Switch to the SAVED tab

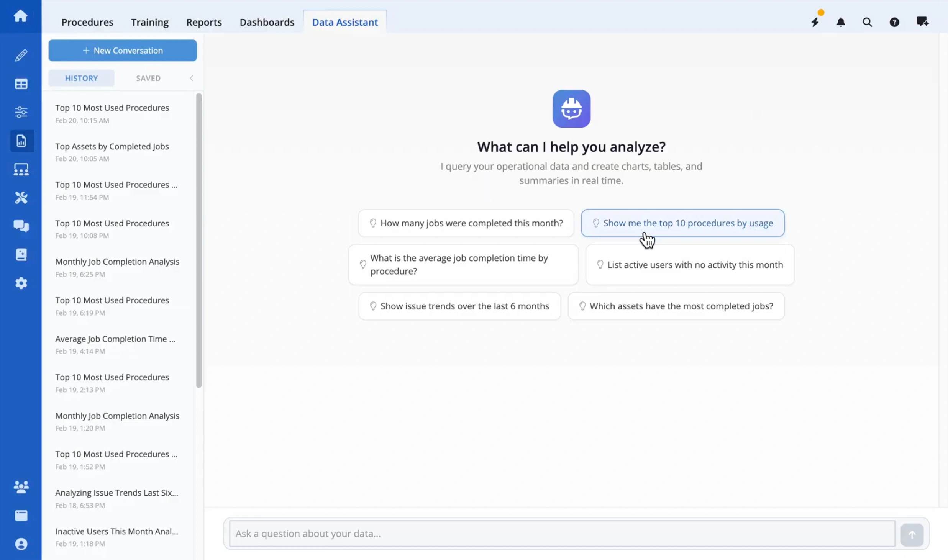148,78
